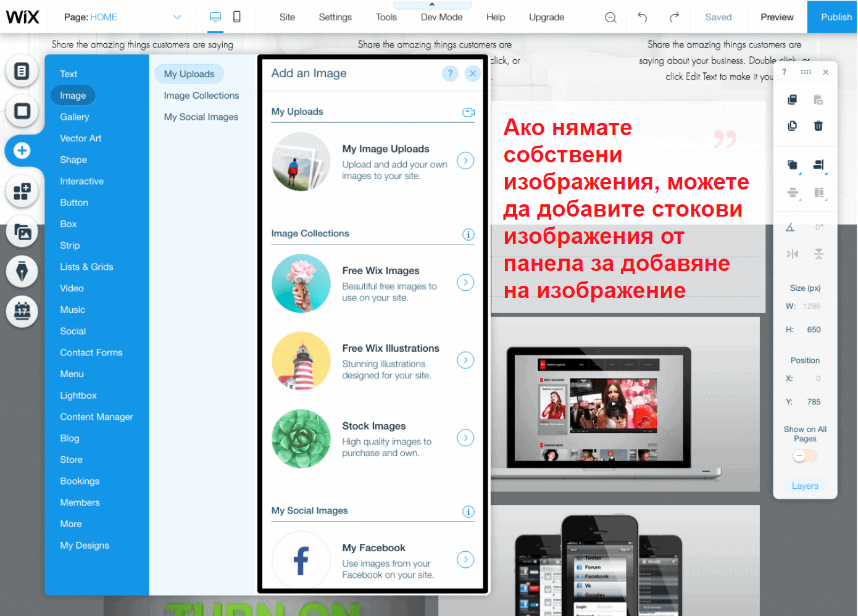The height and width of the screenshot is (616, 858).
Task: Click the Duplicate icon in the toolbar panel
Action: pos(792,125)
